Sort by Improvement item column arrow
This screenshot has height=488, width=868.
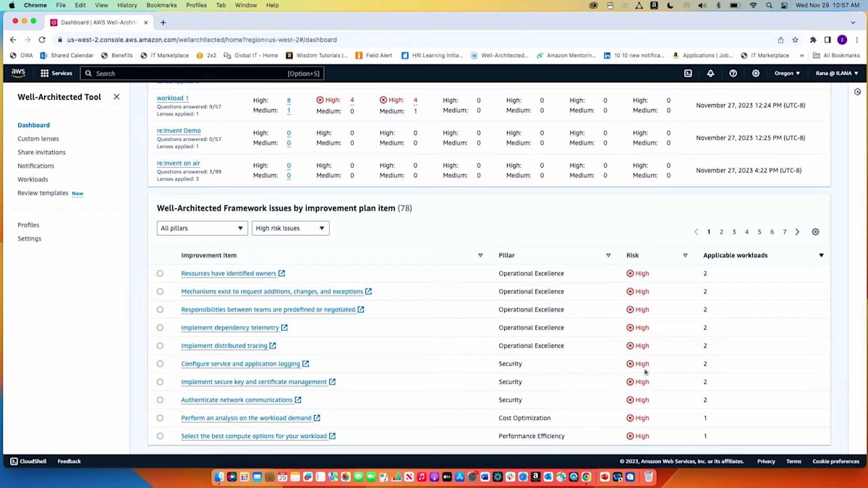coord(480,255)
